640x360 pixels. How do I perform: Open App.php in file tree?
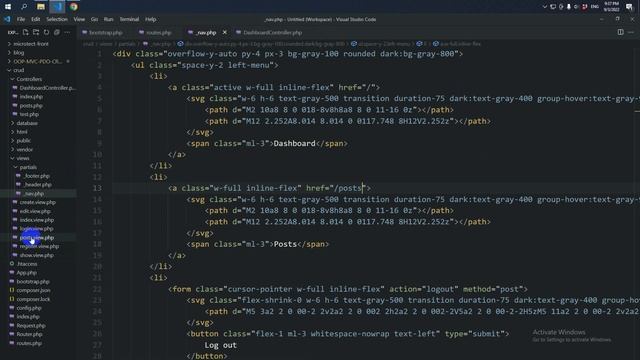coord(27,273)
